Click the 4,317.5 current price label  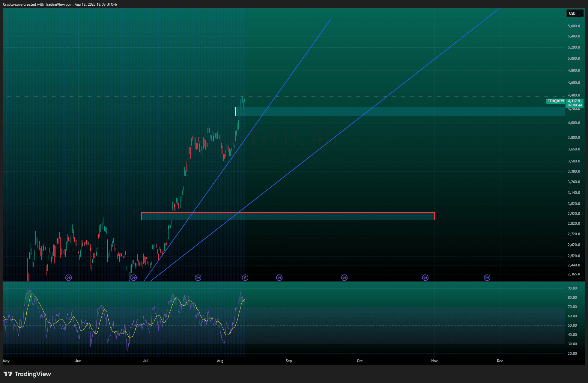point(574,101)
